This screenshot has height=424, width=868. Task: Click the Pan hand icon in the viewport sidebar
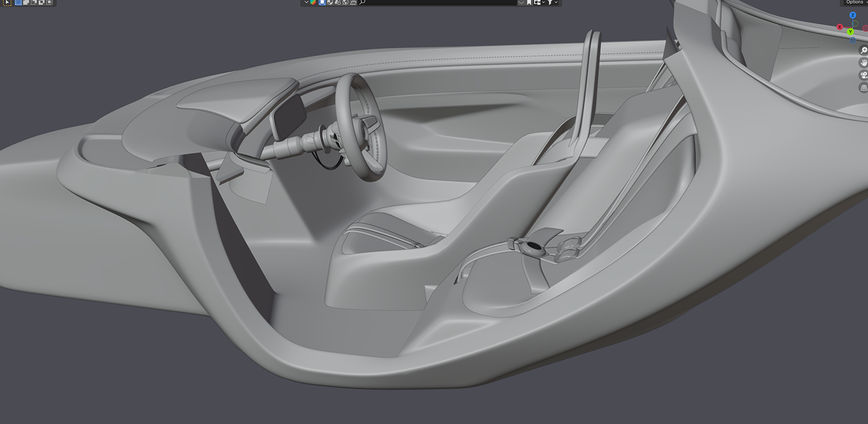863,63
